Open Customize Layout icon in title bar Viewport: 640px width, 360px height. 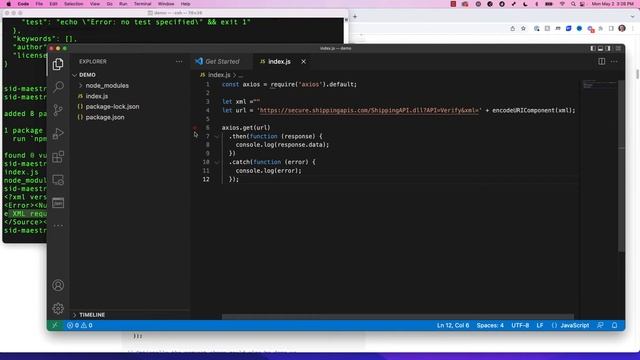[618, 48]
